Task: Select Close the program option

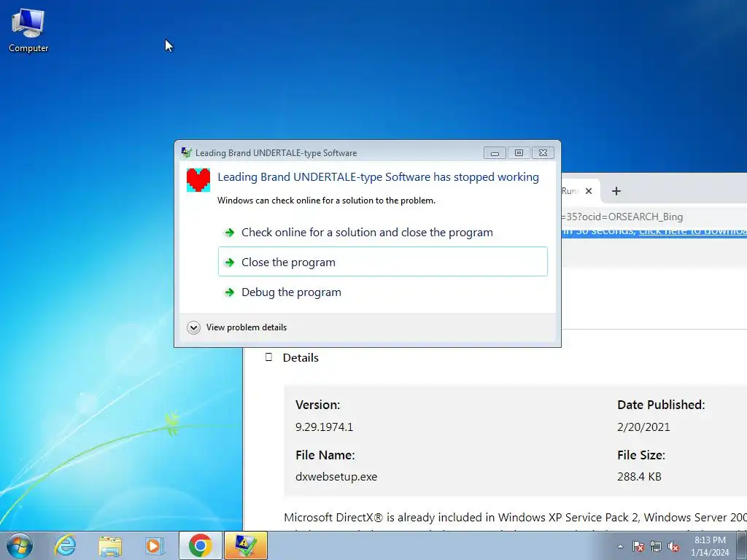Action: [x=382, y=262]
